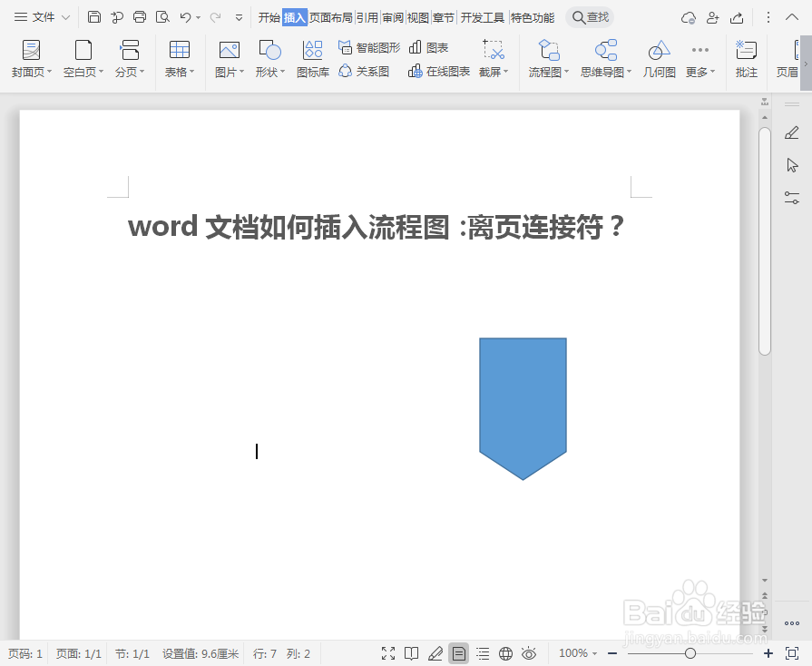Insert a table (表格)
This screenshot has height=666, width=812.
coord(179,58)
